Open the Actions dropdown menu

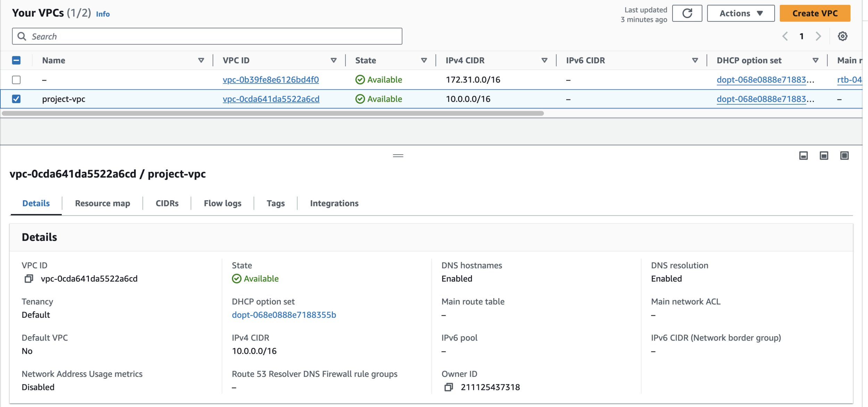pyautogui.click(x=741, y=14)
